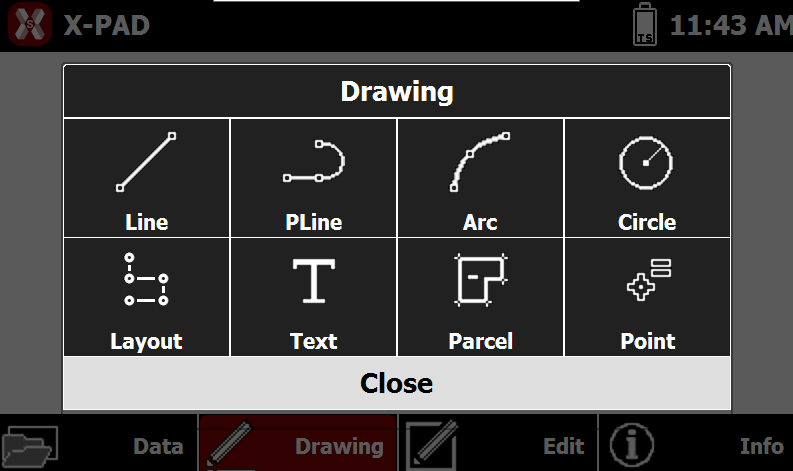Click the pencil-on-paper Edit icon
The image size is (793, 471).
(x=432, y=445)
